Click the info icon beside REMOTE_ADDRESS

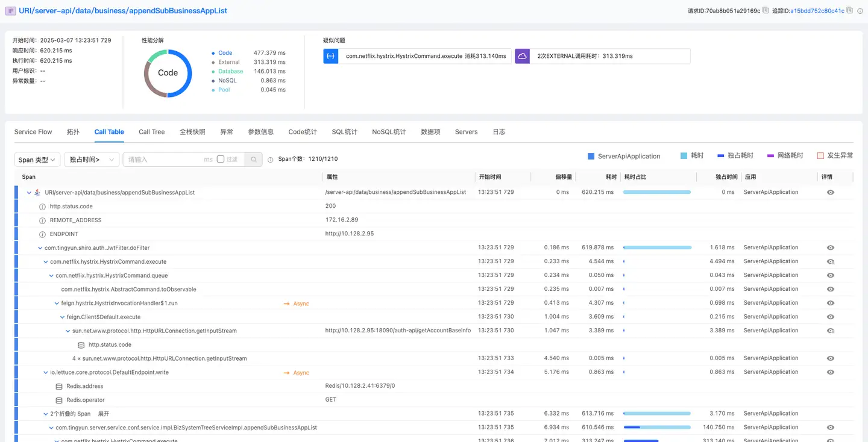(42, 220)
